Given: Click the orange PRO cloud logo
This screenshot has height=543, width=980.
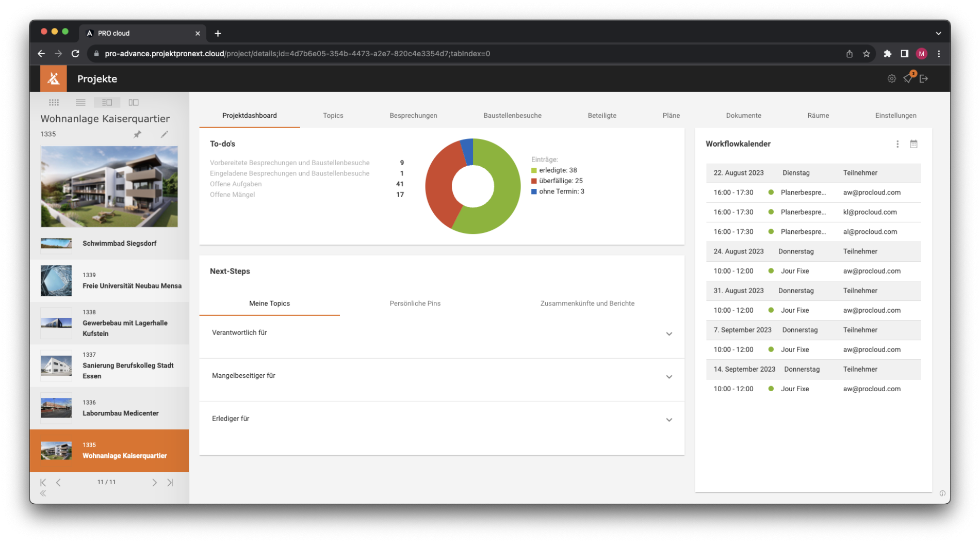Looking at the screenshot, I should (x=53, y=78).
